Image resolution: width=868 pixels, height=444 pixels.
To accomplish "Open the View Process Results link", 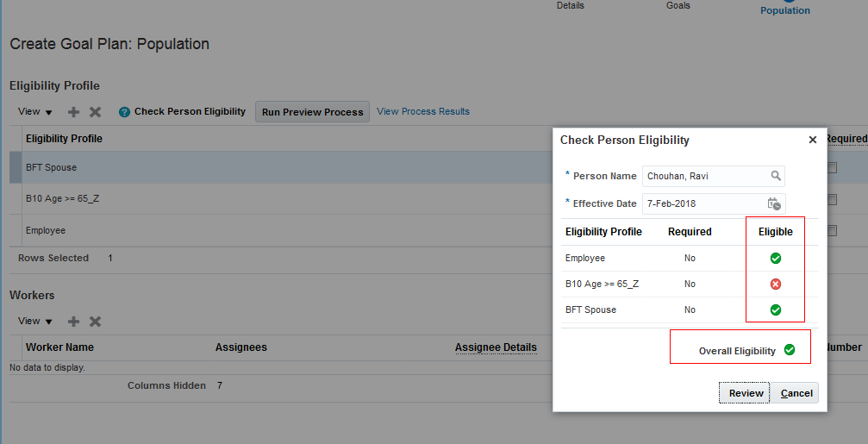I will coord(423,111).
